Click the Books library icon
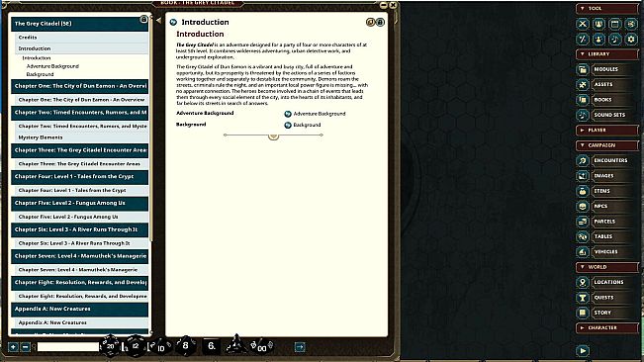The width and height of the screenshot is (644, 362). (583, 100)
